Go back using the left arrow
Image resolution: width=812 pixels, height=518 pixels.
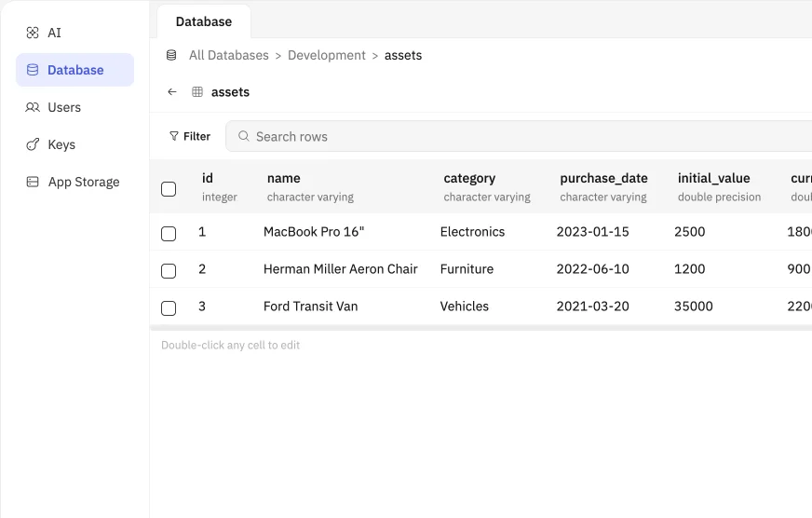pos(172,91)
